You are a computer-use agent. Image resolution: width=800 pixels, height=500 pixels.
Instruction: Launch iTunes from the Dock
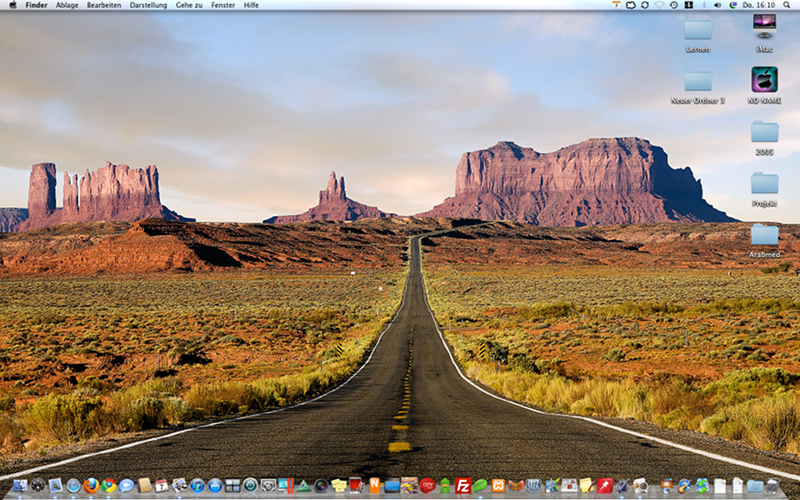[x=197, y=486]
